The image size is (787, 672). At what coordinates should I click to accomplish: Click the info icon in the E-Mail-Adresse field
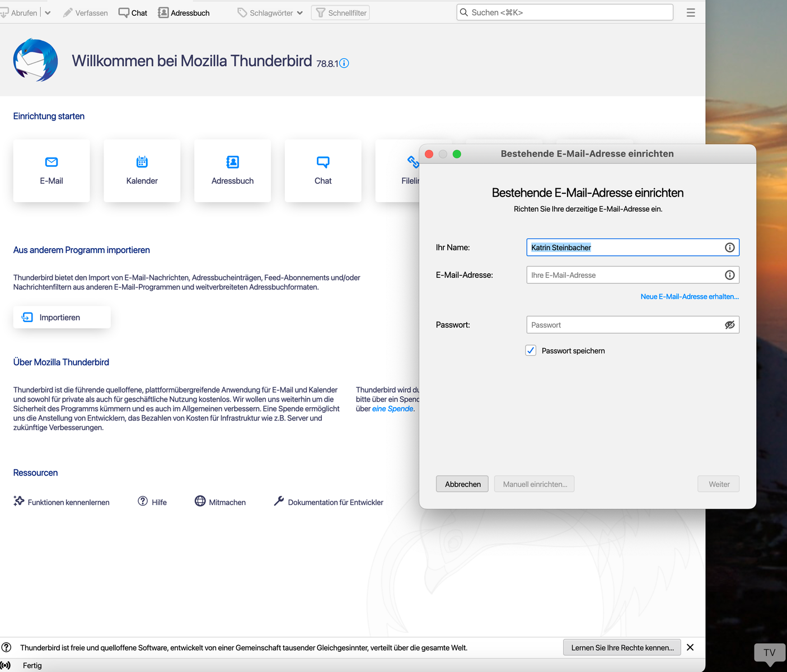click(x=729, y=275)
